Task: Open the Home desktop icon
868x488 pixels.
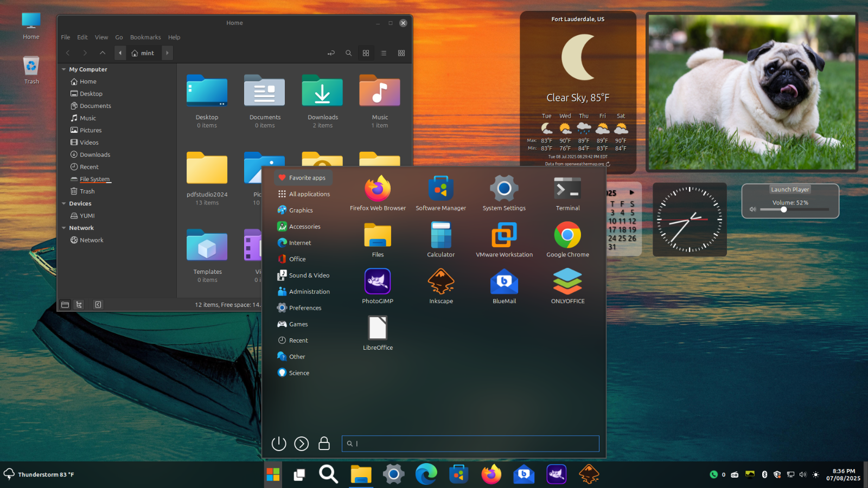Action: coord(31,26)
